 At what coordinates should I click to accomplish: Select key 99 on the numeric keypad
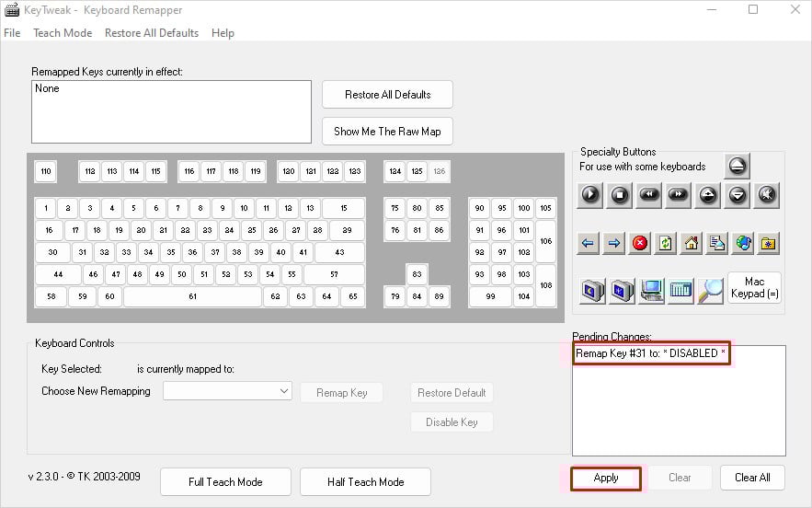pos(490,296)
